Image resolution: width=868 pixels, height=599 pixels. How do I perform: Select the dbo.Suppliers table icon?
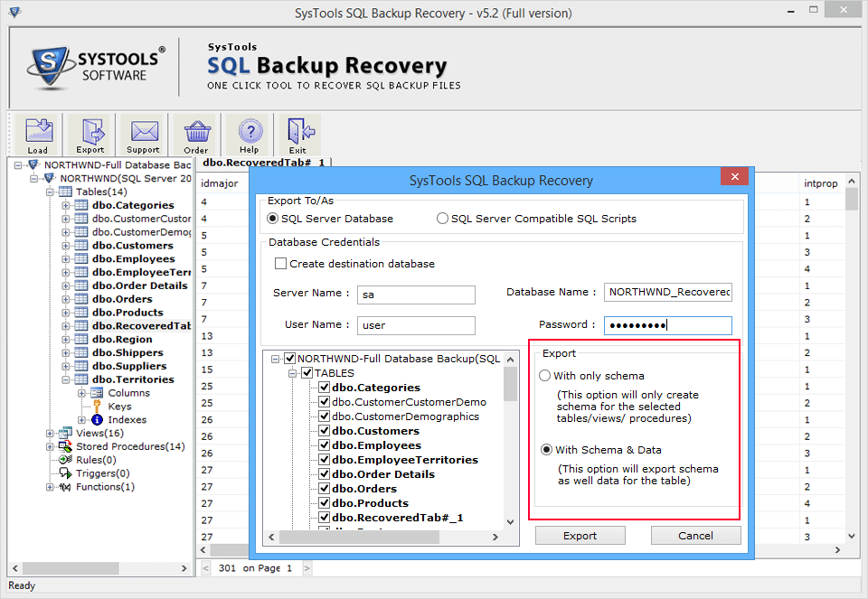pyautogui.click(x=81, y=366)
